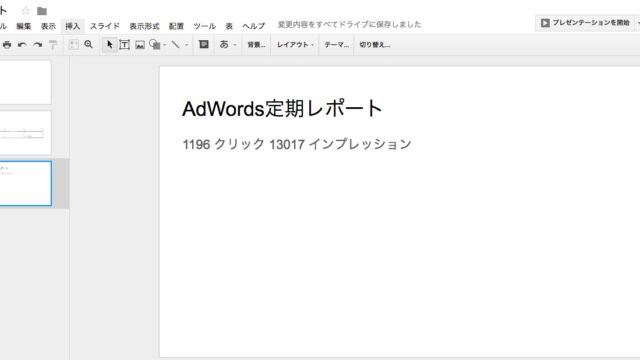Add a comment with the comment icon

pyautogui.click(x=204, y=44)
